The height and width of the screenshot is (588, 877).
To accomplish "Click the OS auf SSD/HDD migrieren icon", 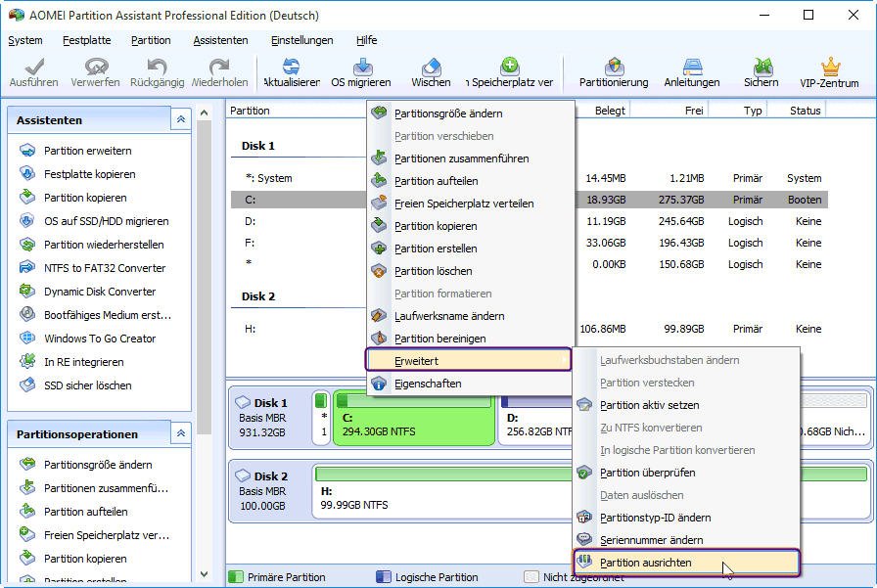I will coord(27,221).
